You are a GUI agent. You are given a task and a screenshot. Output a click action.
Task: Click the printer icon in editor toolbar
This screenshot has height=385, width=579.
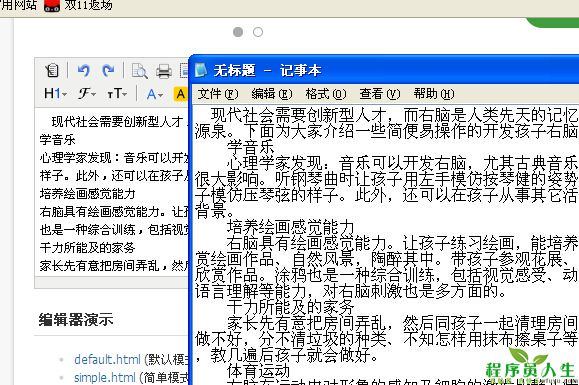point(164,71)
